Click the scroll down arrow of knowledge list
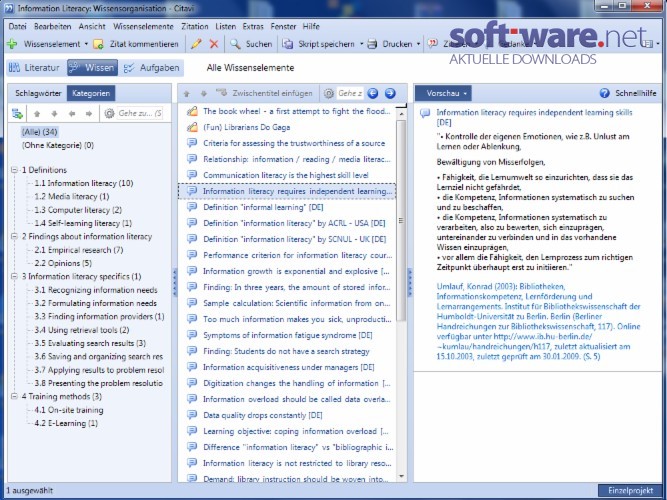 click(401, 477)
